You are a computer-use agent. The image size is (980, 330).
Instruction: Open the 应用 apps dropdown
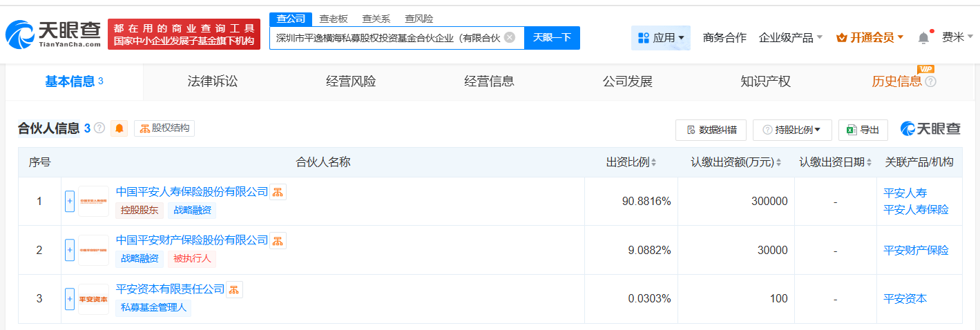[661, 38]
